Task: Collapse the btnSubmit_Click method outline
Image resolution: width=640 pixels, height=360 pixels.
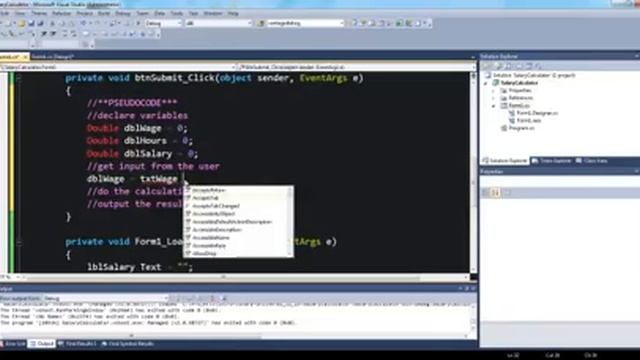Action: (x=19, y=78)
